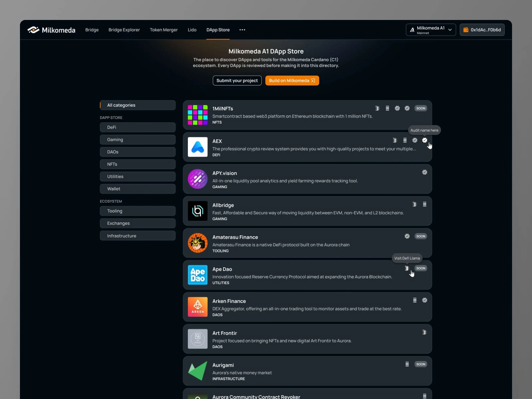Click the APY.vision purple logo
532x399 pixels.
click(198, 179)
